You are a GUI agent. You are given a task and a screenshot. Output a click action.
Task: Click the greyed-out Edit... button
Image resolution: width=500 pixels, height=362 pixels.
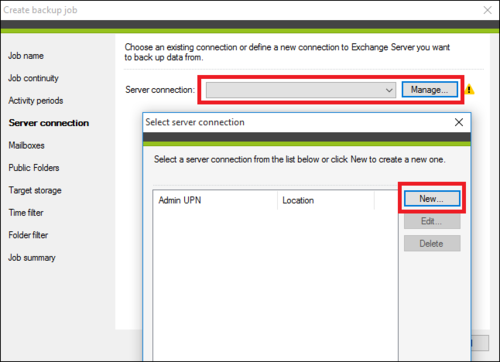432,221
